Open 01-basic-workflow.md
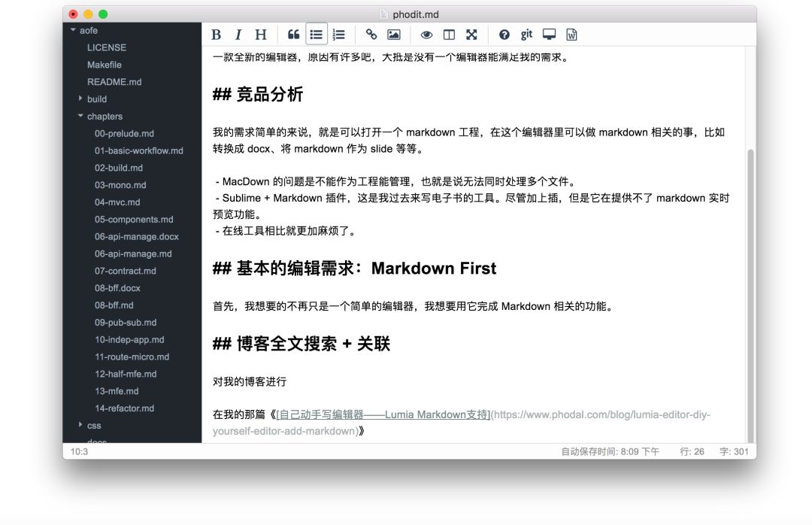The width and height of the screenshot is (812, 525). coord(139,150)
